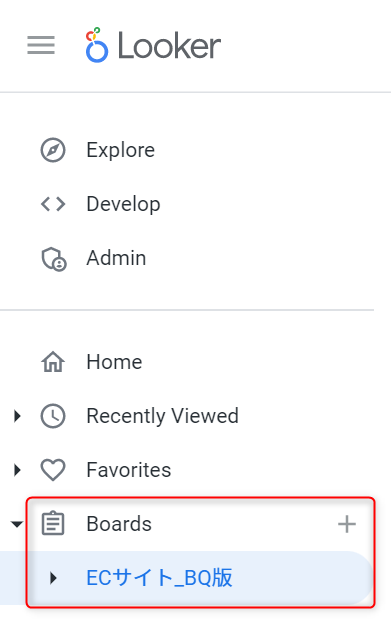The image size is (391, 620).
Task: Click the Home house icon
Action: coord(53,361)
